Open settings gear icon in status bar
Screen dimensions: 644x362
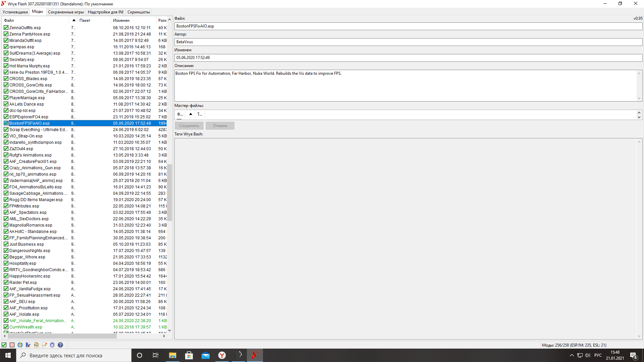click(52, 345)
